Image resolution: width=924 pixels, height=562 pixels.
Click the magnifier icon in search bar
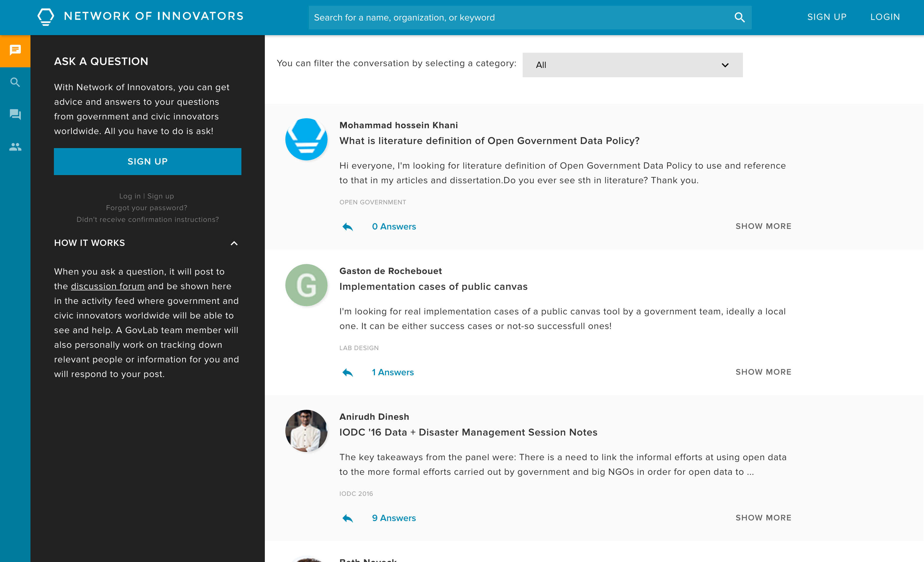[739, 17]
